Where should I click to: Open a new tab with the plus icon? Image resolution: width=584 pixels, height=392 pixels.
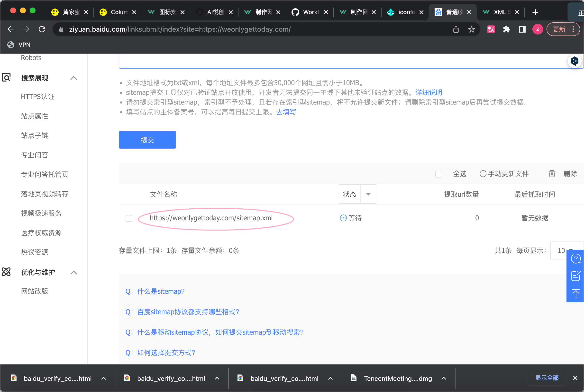click(x=535, y=12)
